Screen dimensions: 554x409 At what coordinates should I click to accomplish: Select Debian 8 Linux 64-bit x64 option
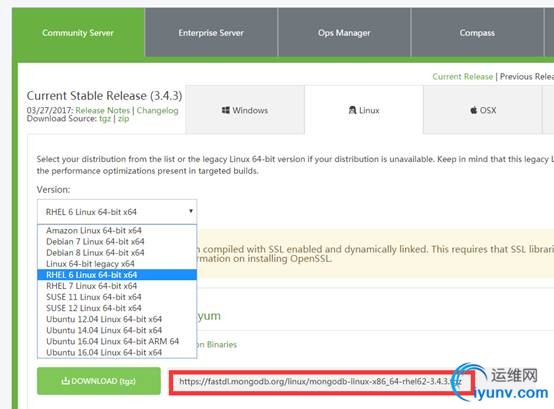117,253
